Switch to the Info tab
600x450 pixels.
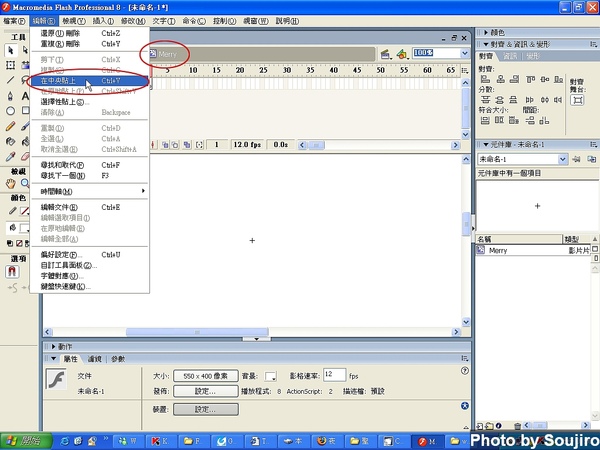pos(511,57)
